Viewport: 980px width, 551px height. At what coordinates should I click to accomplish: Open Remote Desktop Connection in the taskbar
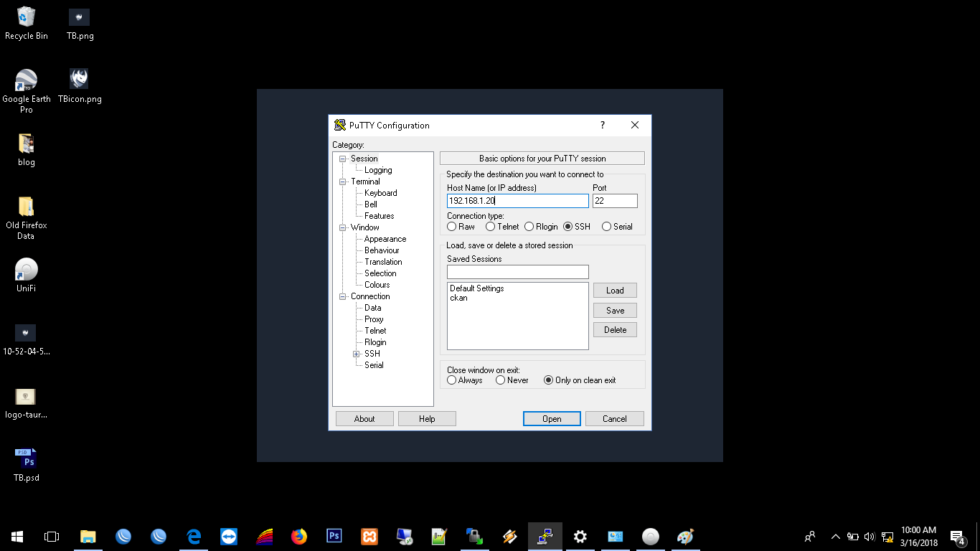[405, 536]
